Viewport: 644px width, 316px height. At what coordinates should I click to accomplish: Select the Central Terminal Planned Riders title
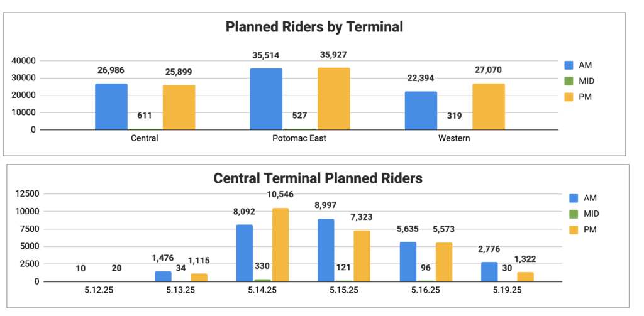[x=318, y=179]
